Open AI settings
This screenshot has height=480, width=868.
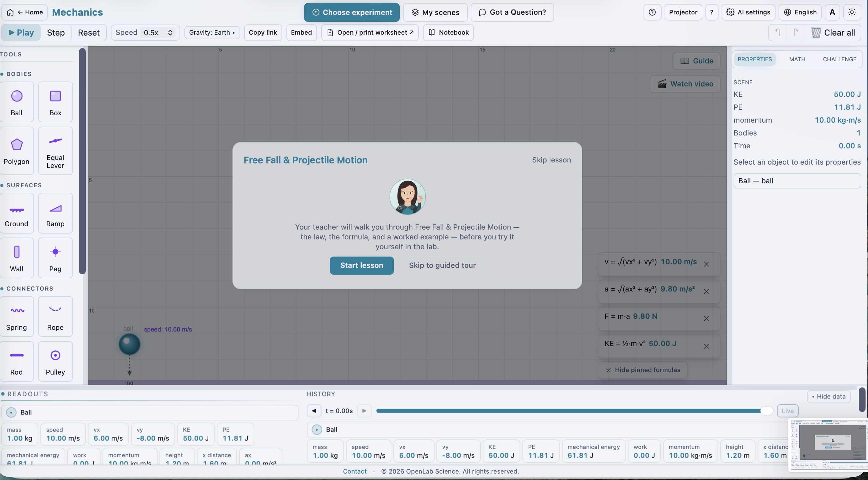click(748, 12)
